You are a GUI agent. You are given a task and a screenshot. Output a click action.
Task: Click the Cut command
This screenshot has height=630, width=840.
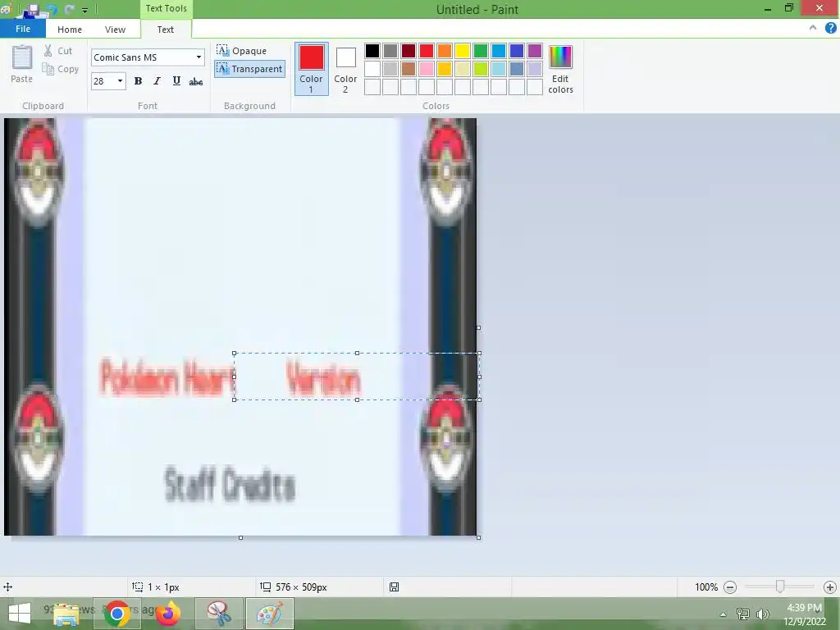pyautogui.click(x=58, y=50)
